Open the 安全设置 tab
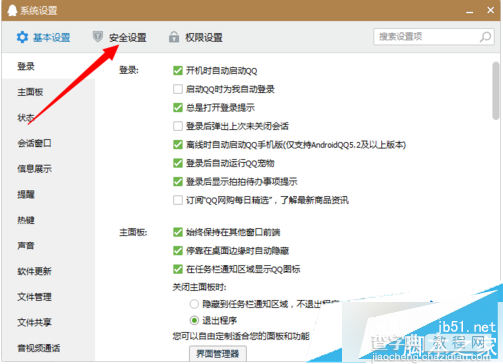This screenshot has width=503, height=364. click(x=119, y=37)
